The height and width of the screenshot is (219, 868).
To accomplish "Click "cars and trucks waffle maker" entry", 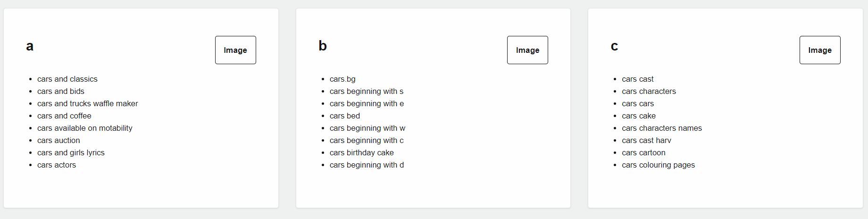I will point(88,104).
